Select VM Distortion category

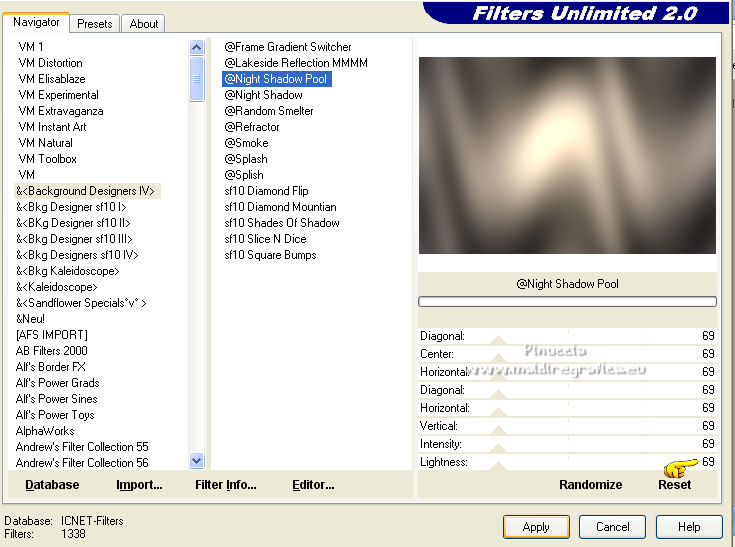tap(51, 63)
